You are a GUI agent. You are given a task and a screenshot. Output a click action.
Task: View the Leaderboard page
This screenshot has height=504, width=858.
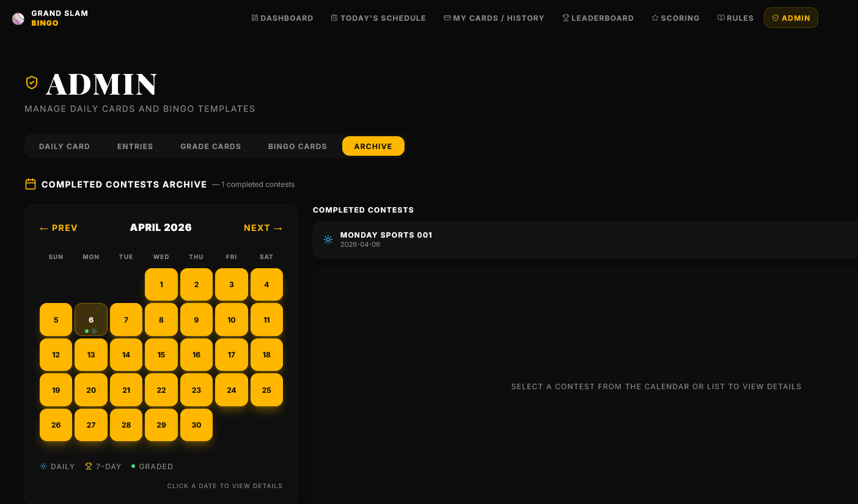[598, 18]
